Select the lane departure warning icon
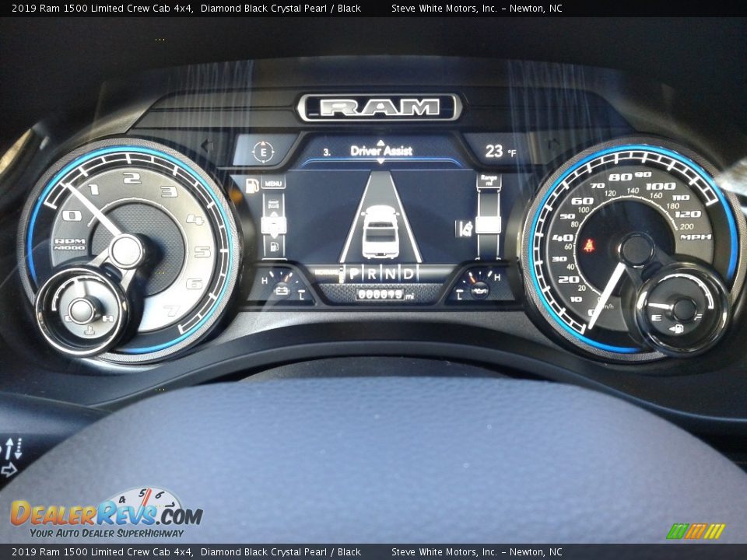Image resolution: width=747 pixels, height=560 pixels. click(464, 228)
